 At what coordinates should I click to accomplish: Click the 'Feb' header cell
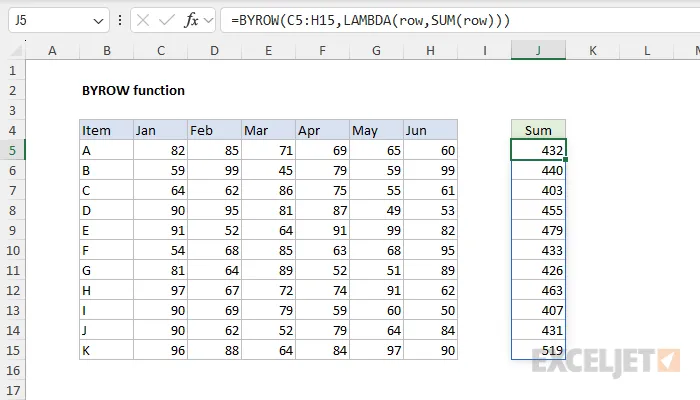215,130
